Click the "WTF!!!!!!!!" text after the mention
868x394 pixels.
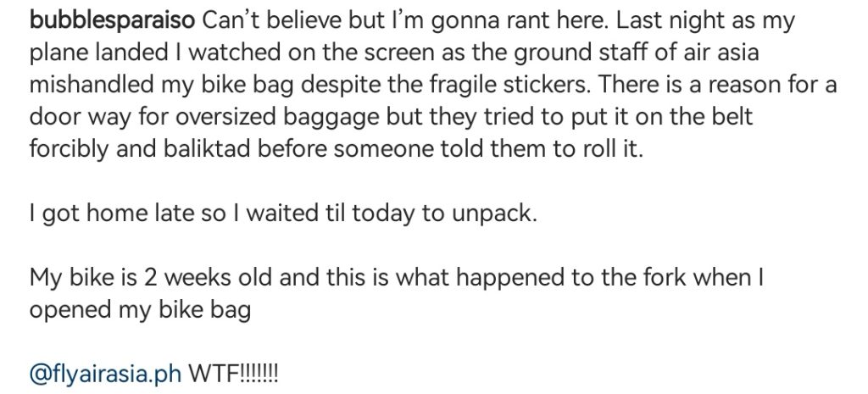(x=232, y=372)
